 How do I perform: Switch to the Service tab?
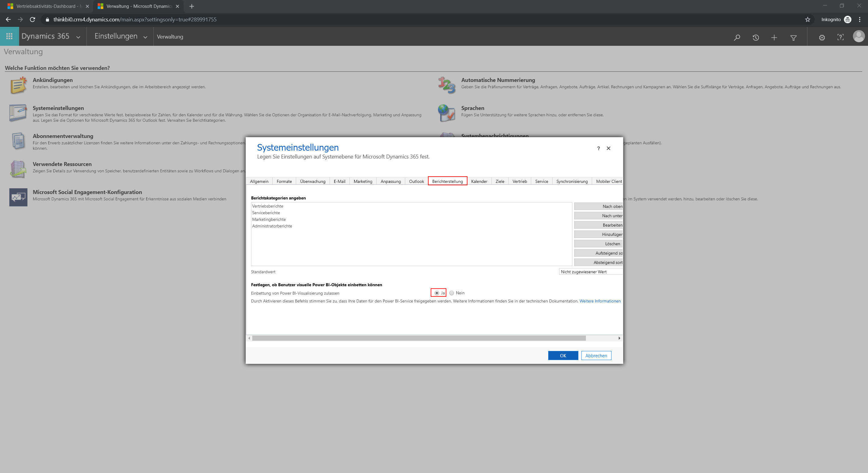[542, 181]
